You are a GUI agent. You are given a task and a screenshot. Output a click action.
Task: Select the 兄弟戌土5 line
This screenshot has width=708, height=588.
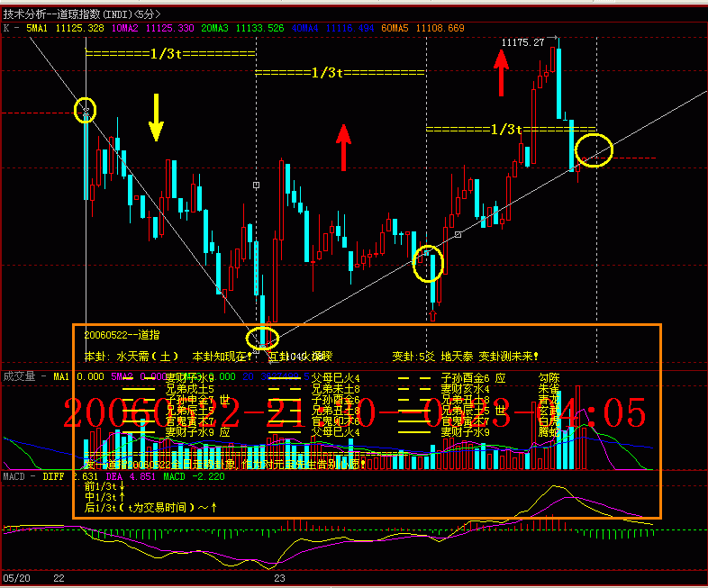pyautogui.click(x=190, y=388)
